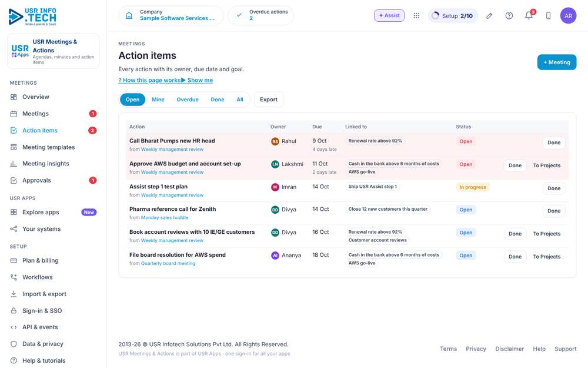This screenshot has width=588, height=368.
Task: Click the + Assist button
Action: pos(389,15)
